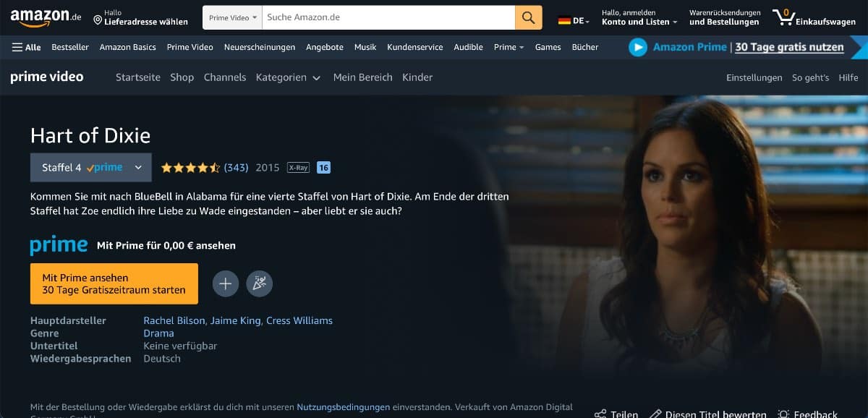Select the Kinder tab
The height and width of the screenshot is (418, 868).
(x=417, y=77)
